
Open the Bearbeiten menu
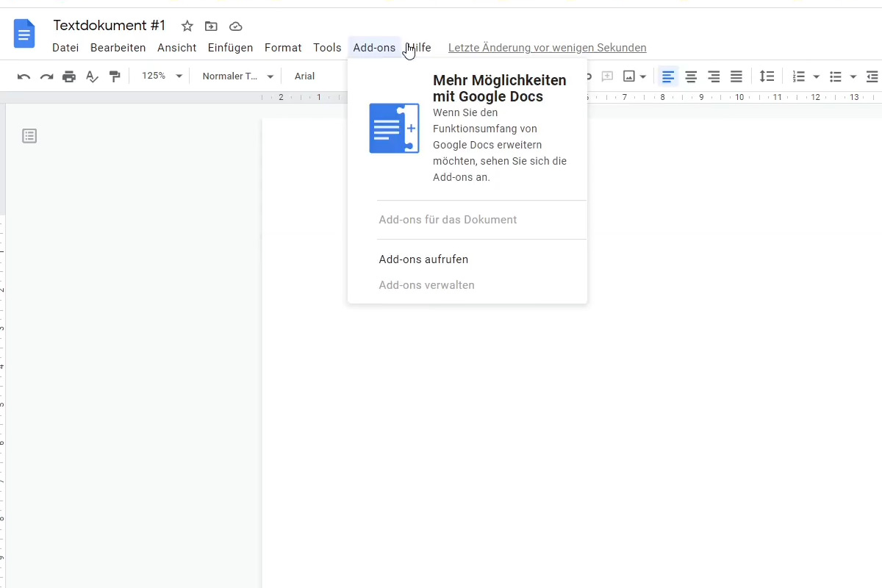point(118,48)
